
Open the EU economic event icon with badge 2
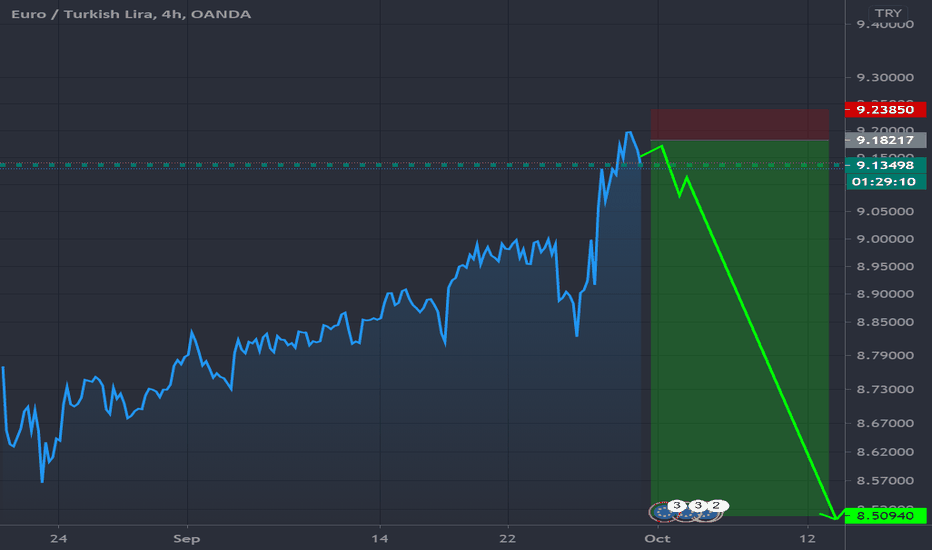click(709, 512)
